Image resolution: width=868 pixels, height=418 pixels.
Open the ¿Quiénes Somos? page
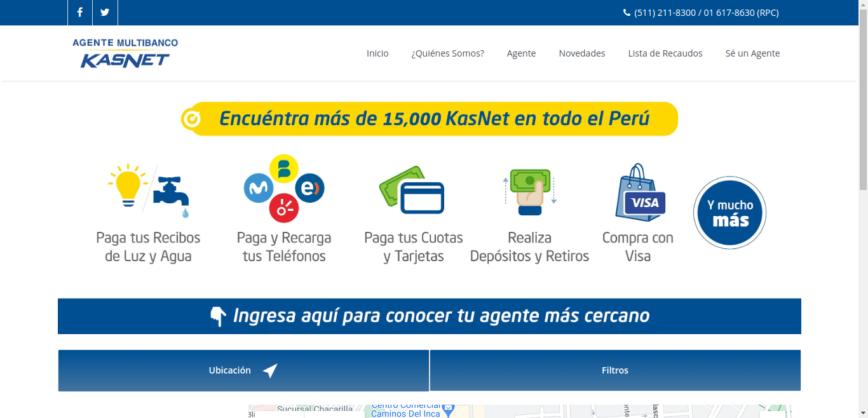(x=448, y=53)
